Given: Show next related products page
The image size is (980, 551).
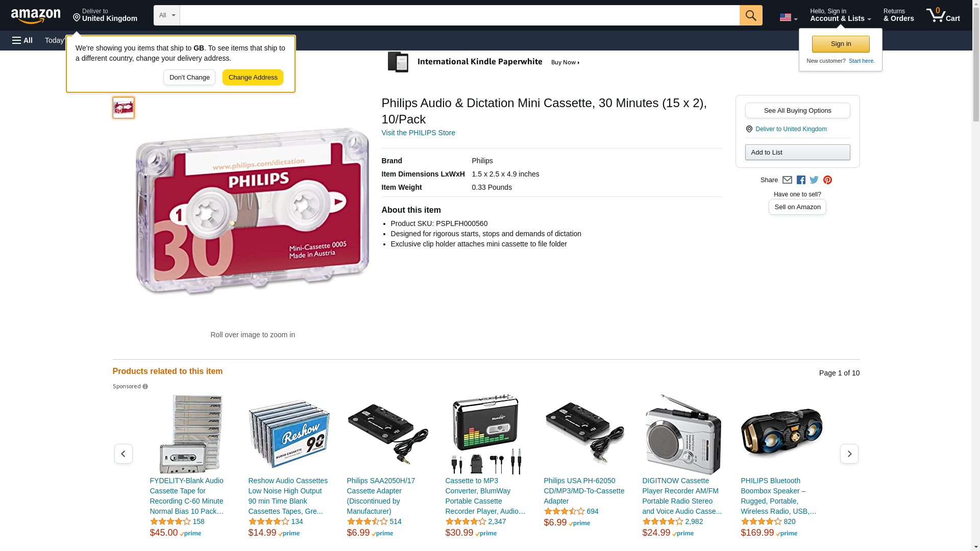Looking at the screenshot, I should (x=849, y=454).
